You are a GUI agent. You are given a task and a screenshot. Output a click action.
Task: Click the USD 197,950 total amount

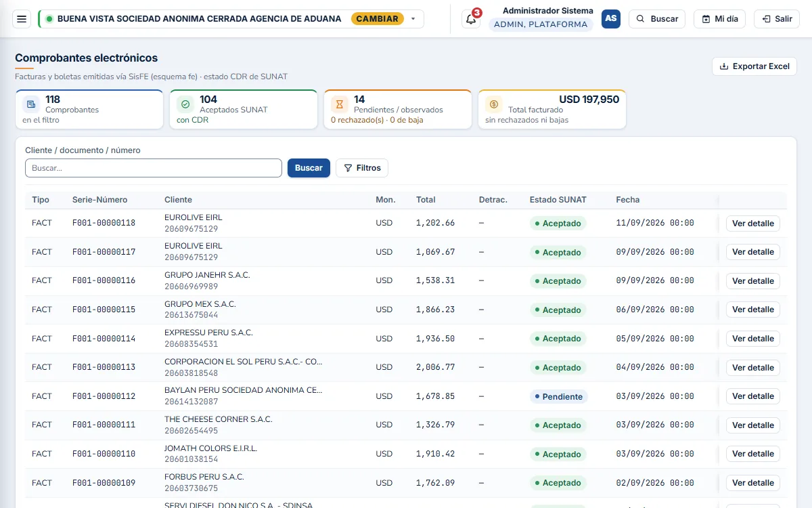click(589, 100)
